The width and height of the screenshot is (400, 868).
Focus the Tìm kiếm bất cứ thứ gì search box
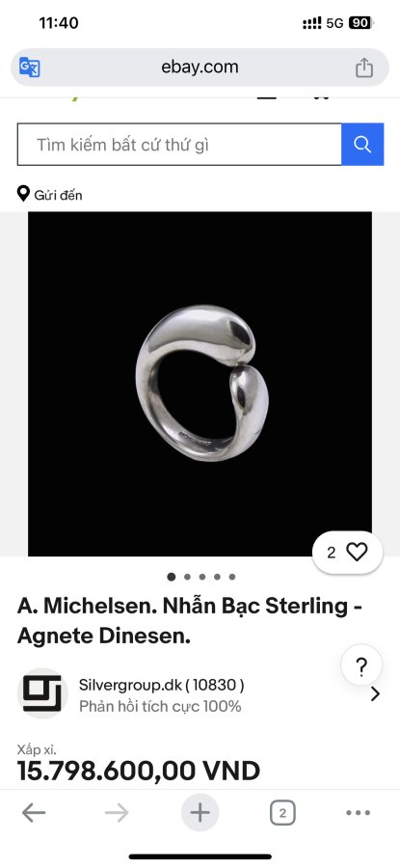[x=179, y=145]
